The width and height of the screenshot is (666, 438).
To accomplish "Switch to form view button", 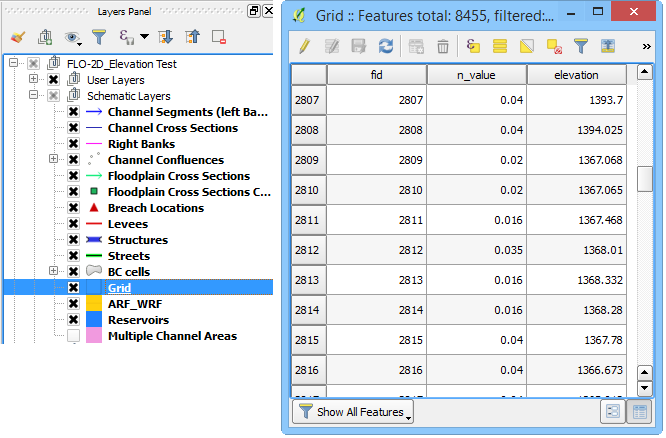I will coord(613,412).
